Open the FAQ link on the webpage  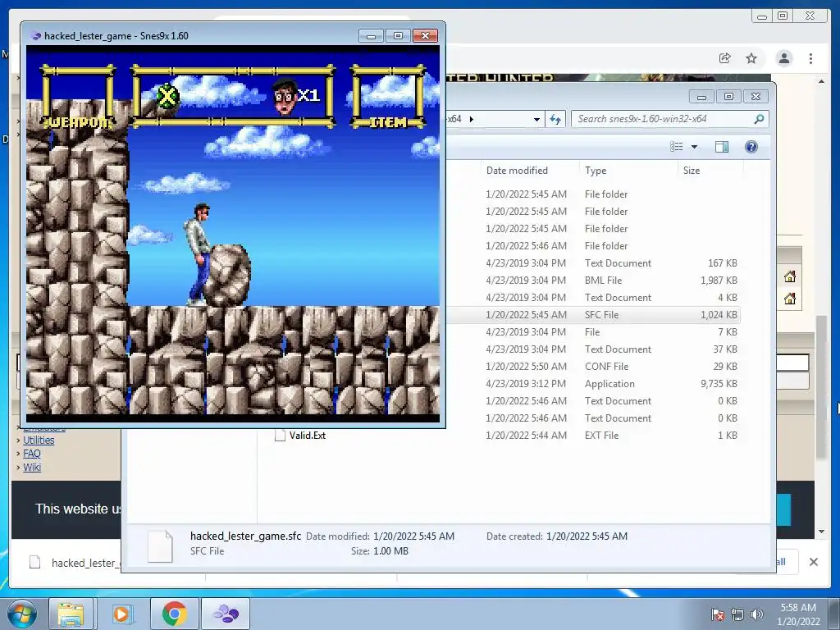32,454
